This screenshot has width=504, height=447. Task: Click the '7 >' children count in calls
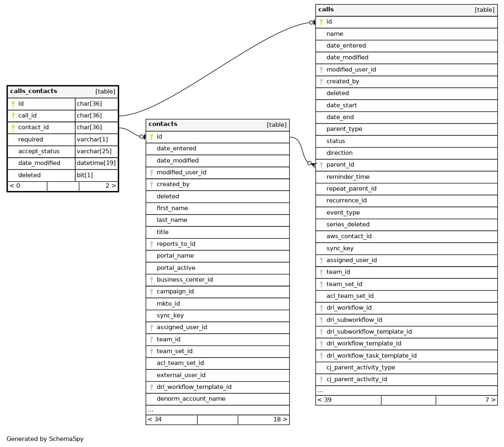pos(490,400)
